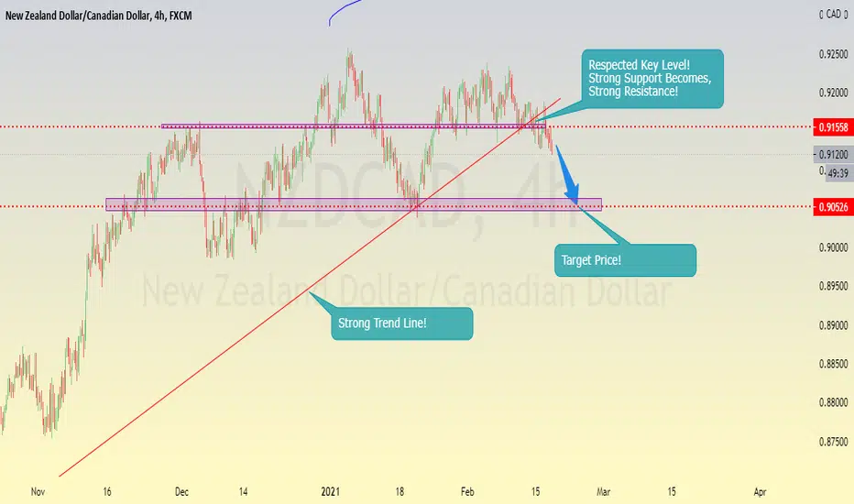Select the Strong Trend Line! callout box
The width and height of the screenshot is (854, 504).
coord(402,323)
